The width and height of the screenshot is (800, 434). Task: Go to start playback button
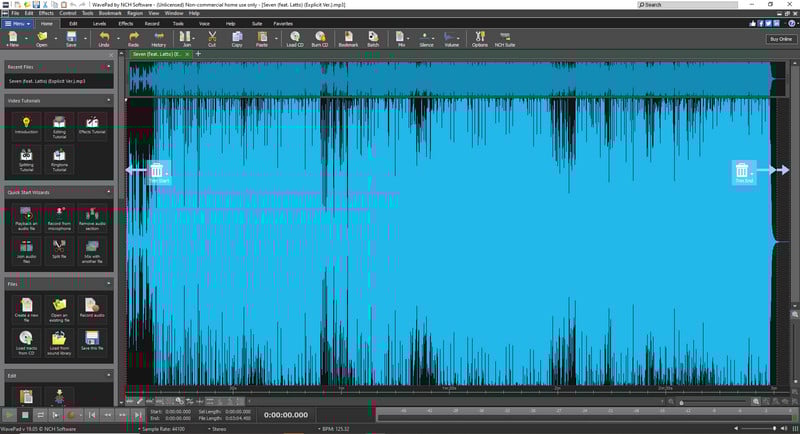(92, 415)
